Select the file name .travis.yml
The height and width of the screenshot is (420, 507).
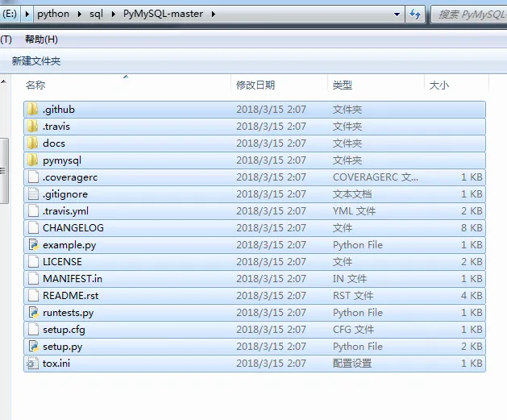click(x=65, y=211)
